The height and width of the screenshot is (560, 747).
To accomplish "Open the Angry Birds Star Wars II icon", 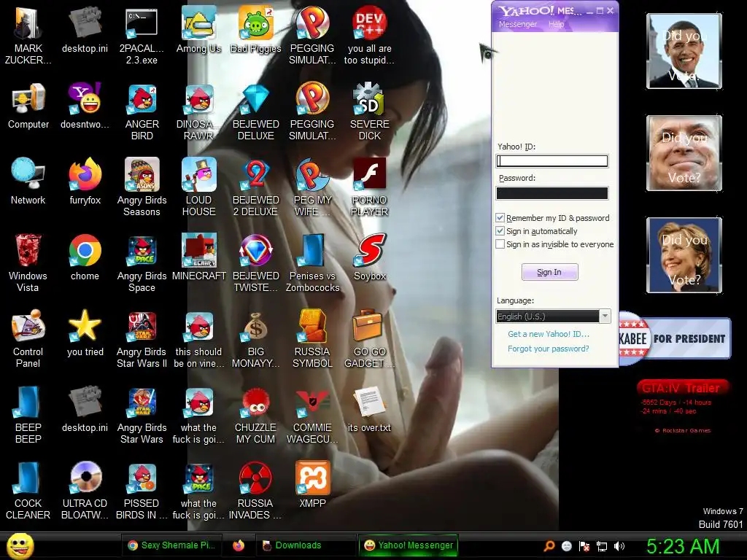I will (x=142, y=338).
